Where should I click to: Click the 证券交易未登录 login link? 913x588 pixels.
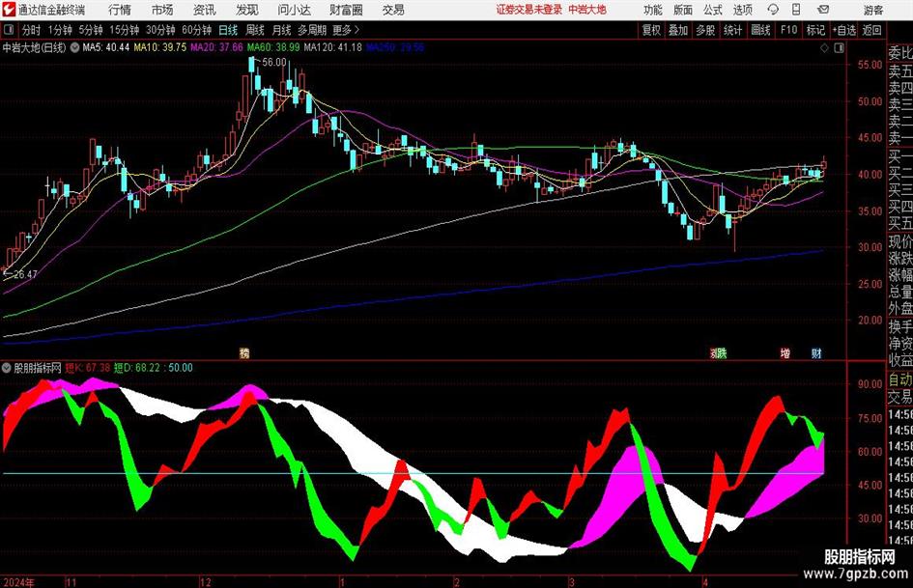click(529, 10)
